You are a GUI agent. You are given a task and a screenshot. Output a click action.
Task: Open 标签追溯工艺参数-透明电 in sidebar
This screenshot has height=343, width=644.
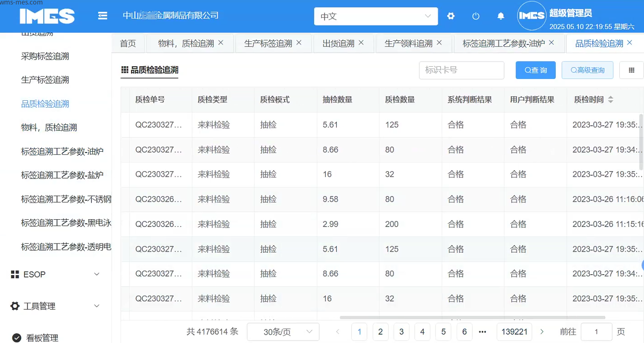tap(66, 247)
